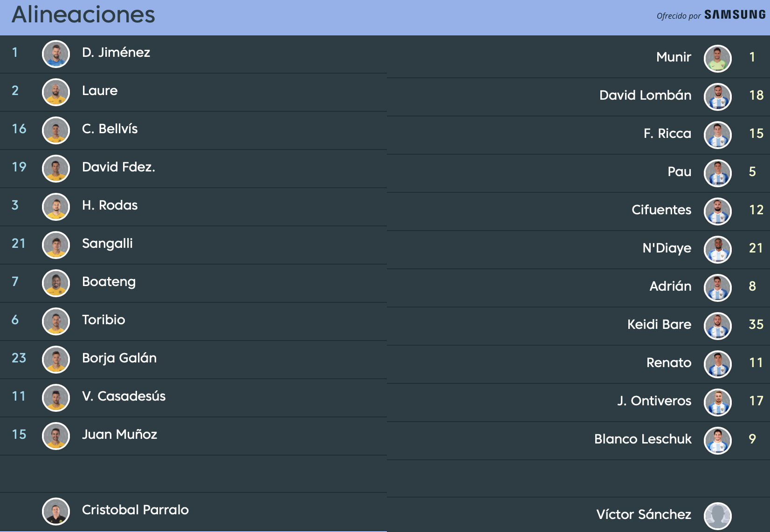Select N'Diaye's portrait icon

pyautogui.click(x=718, y=250)
